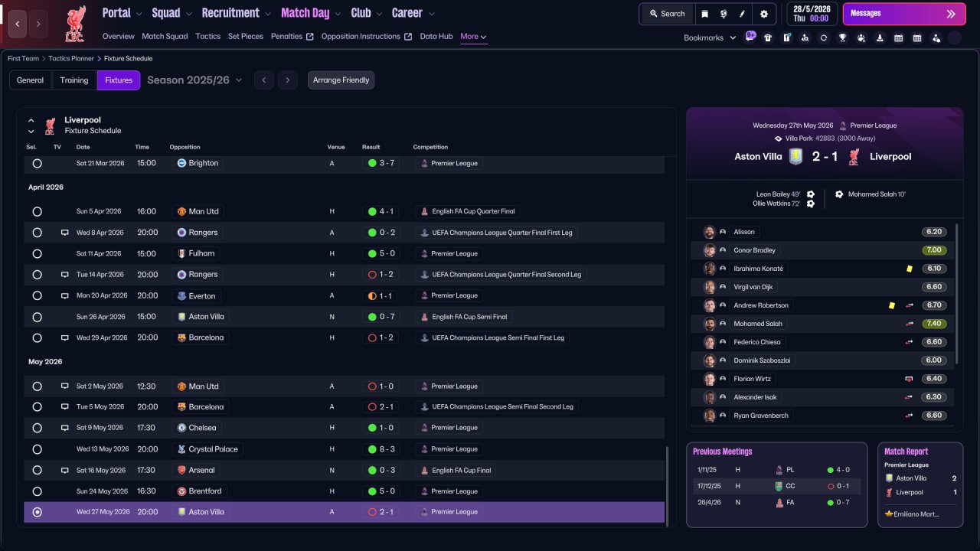
Task: Select the Man Utd 5 Apr fixture radio
Action: point(37,211)
